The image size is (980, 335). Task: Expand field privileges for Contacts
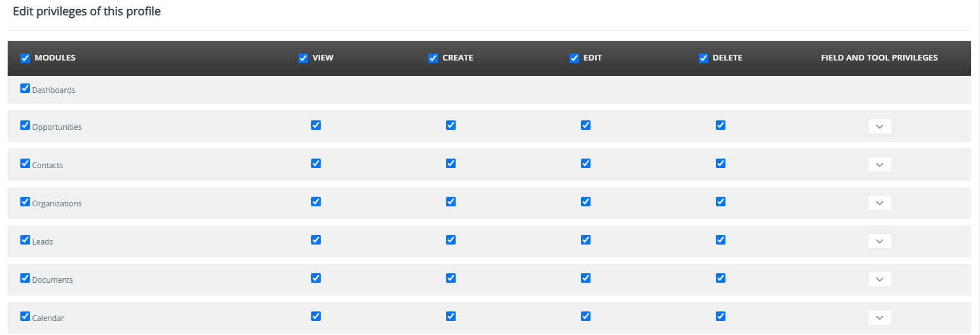pyautogui.click(x=879, y=165)
